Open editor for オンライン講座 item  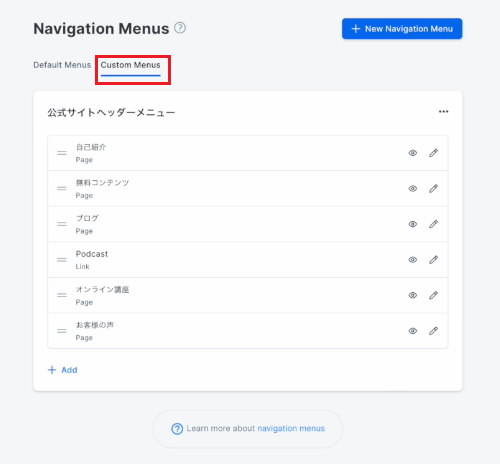point(433,295)
